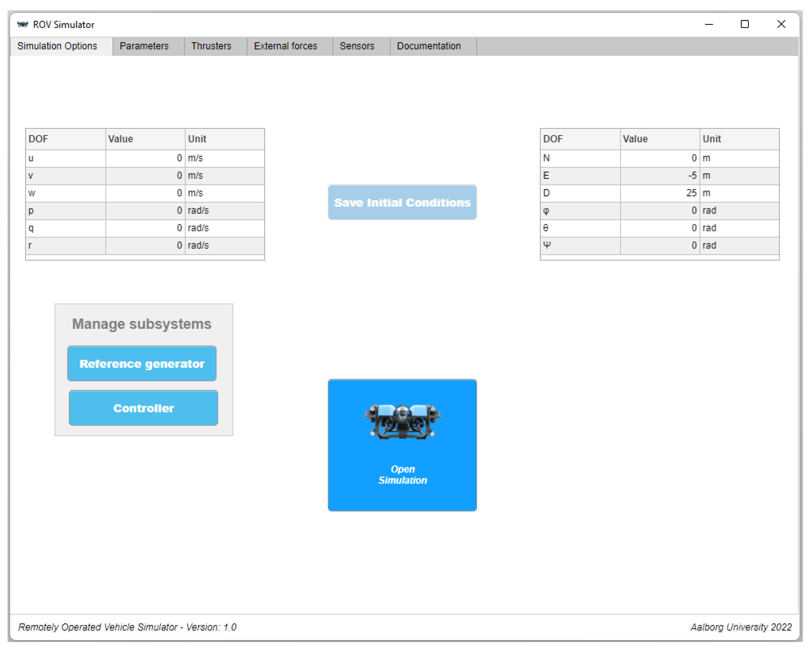Screen dimensions: 812x652
Task: Click the Controller button
Action: click(144, 408)
